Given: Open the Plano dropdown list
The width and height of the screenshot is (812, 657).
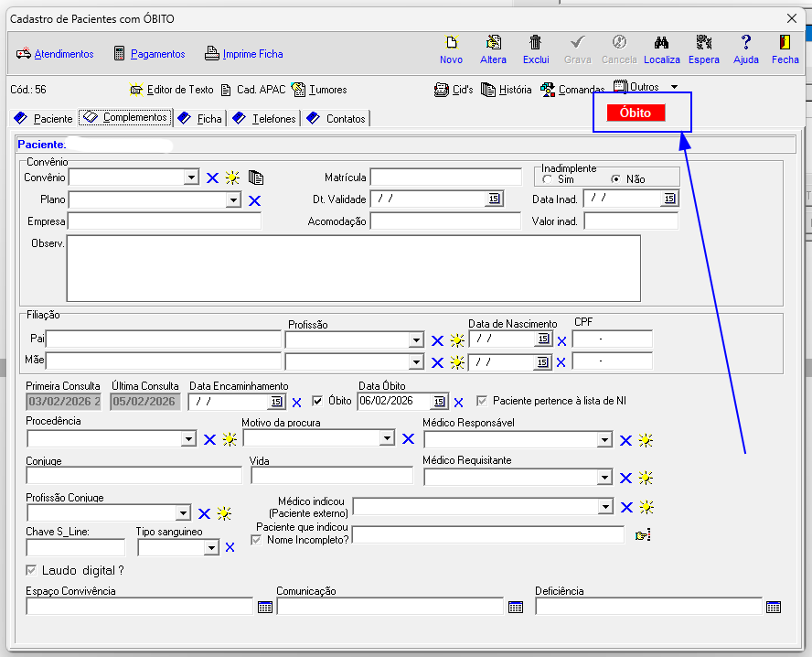Looking at the screenshot, I should [233, 200].
